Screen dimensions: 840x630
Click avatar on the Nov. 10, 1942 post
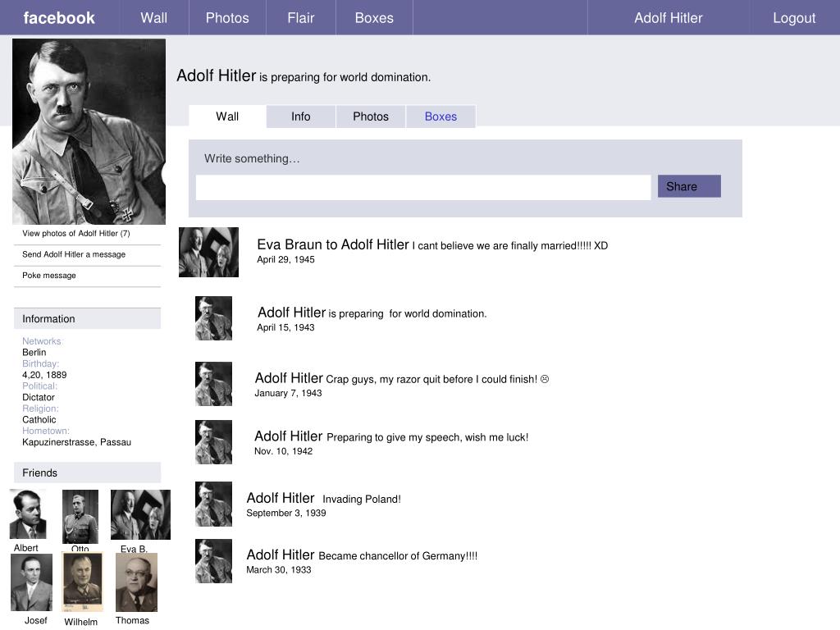213,442
